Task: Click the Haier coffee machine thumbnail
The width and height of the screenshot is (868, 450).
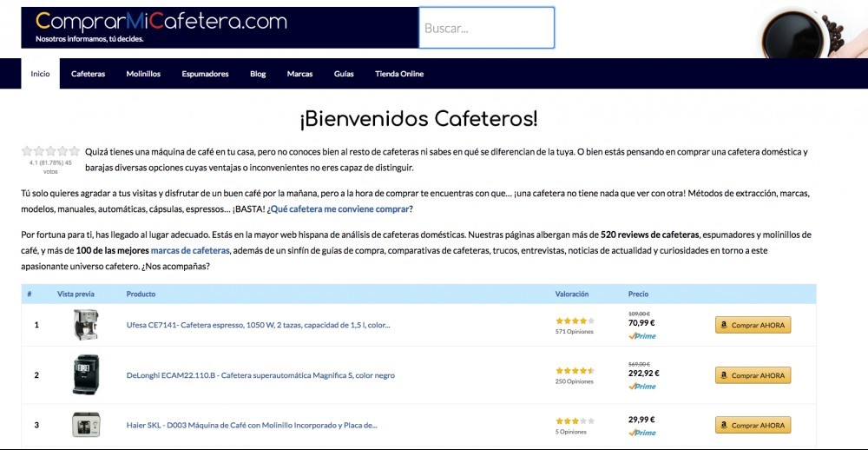Action: (86, 425)
